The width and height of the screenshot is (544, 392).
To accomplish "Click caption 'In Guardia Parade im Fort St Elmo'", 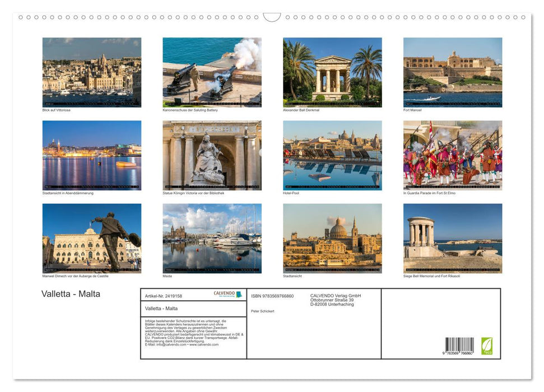I will [430, 193].
